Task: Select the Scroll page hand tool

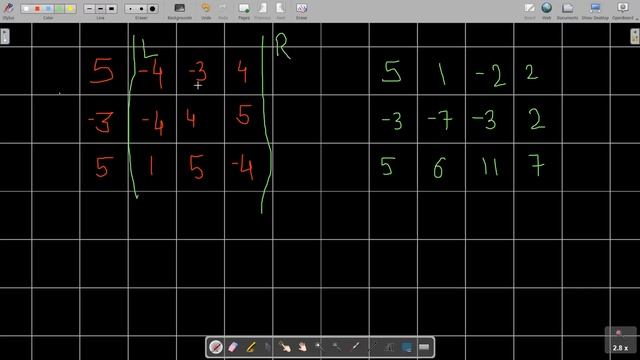Action: coord(302,347)
